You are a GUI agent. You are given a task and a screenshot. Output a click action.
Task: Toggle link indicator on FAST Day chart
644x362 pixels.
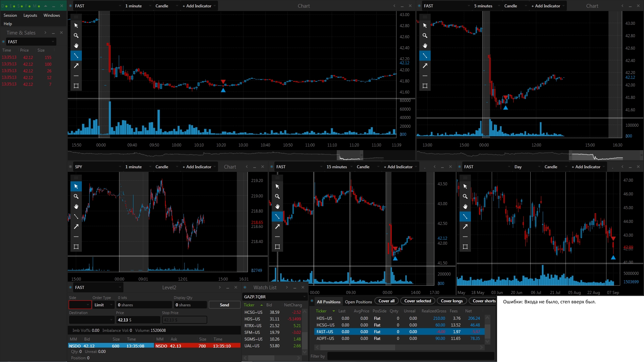[x=460, y=167]
